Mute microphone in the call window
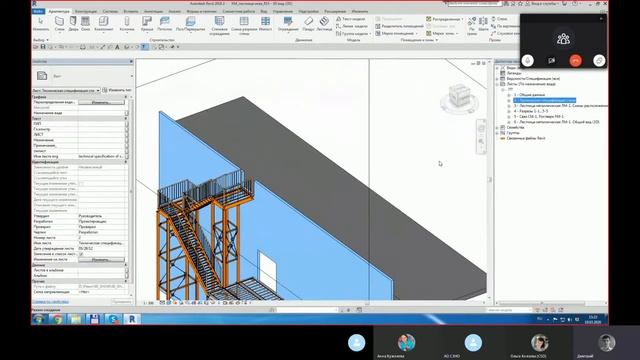Image resolution: width=640 pixels, height=360 pixels. coord(528,60)
